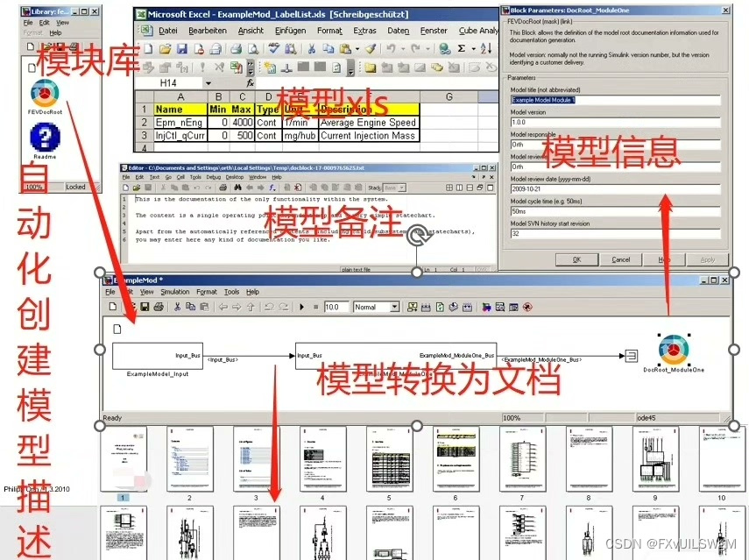Select Excel column header G
This screenshot has height=560, width=749.
tap(449, 97)
